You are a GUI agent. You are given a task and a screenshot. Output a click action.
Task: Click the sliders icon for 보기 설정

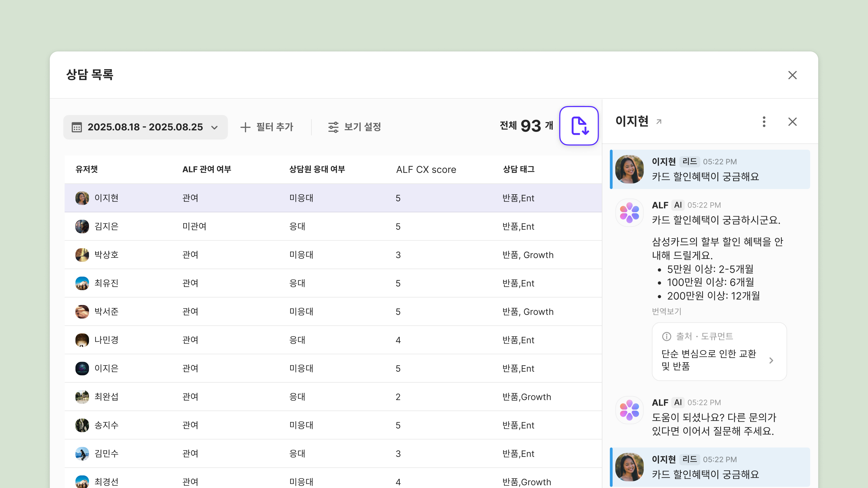coord(333,127)
